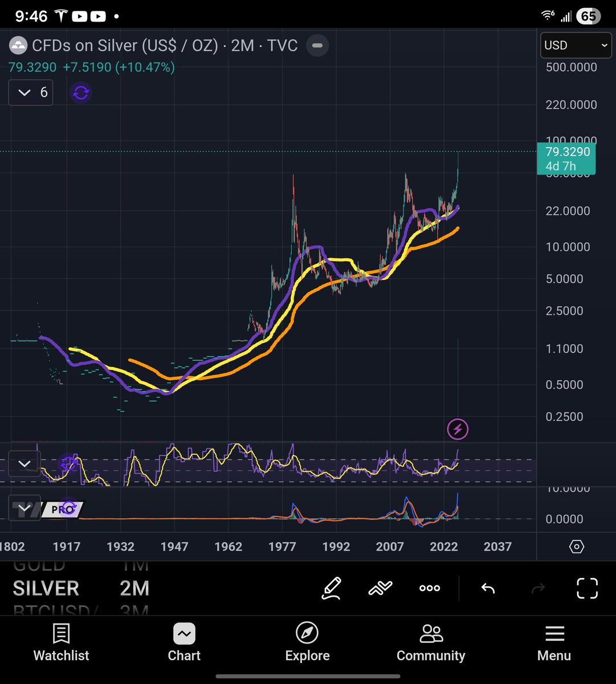616x684 pixels.
Task: Undo the last chart action
Action: pos(488,588)
